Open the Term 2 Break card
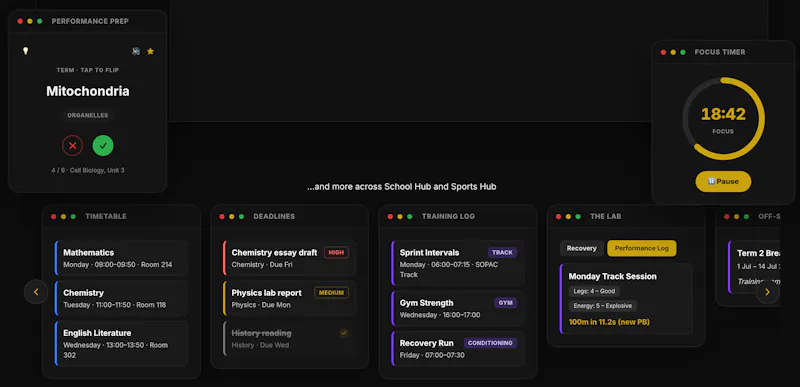Viewport: 800px width, 387px height. point(754,267)
